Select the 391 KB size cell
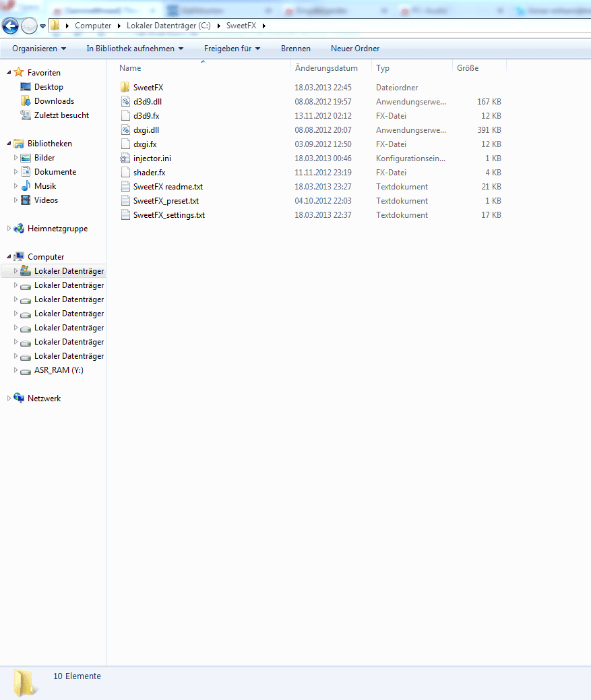591x700 pixels. pyautogui.click(x=489, y=130)
